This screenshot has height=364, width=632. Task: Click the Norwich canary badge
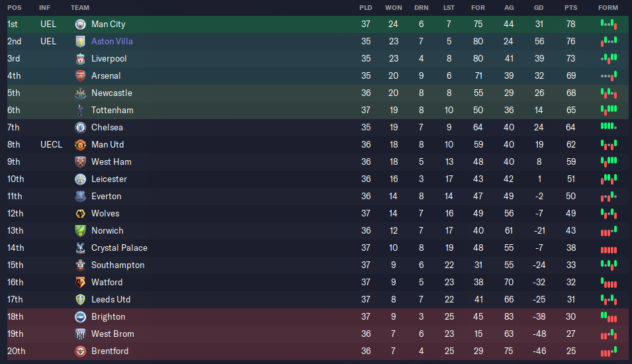(80, 231)
